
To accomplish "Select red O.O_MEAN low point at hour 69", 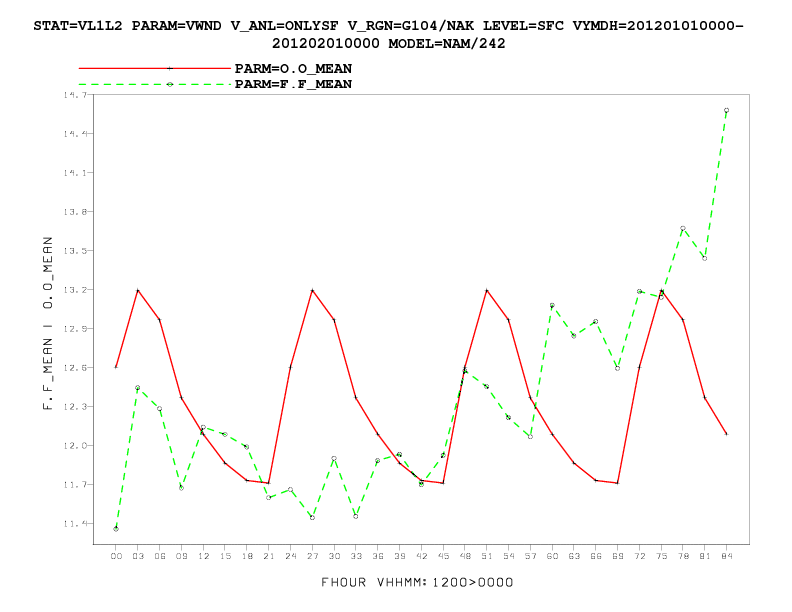I will [x=618, y=483].
